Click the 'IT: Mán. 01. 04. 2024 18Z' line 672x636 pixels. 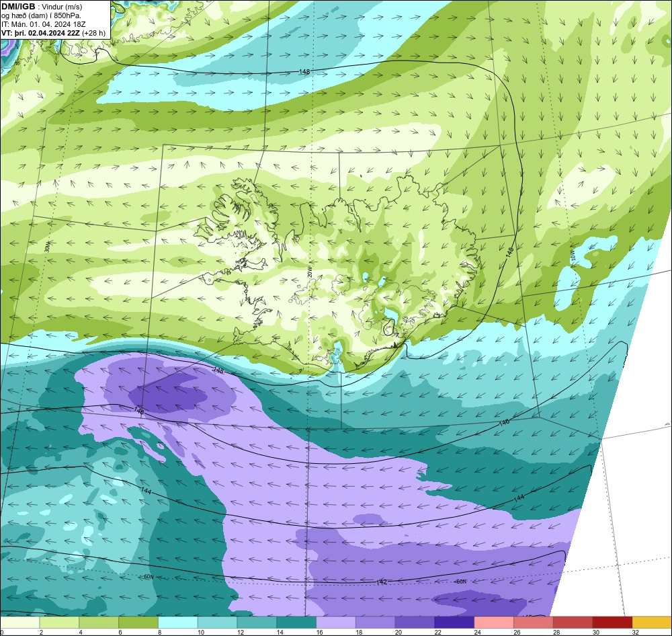43,24
